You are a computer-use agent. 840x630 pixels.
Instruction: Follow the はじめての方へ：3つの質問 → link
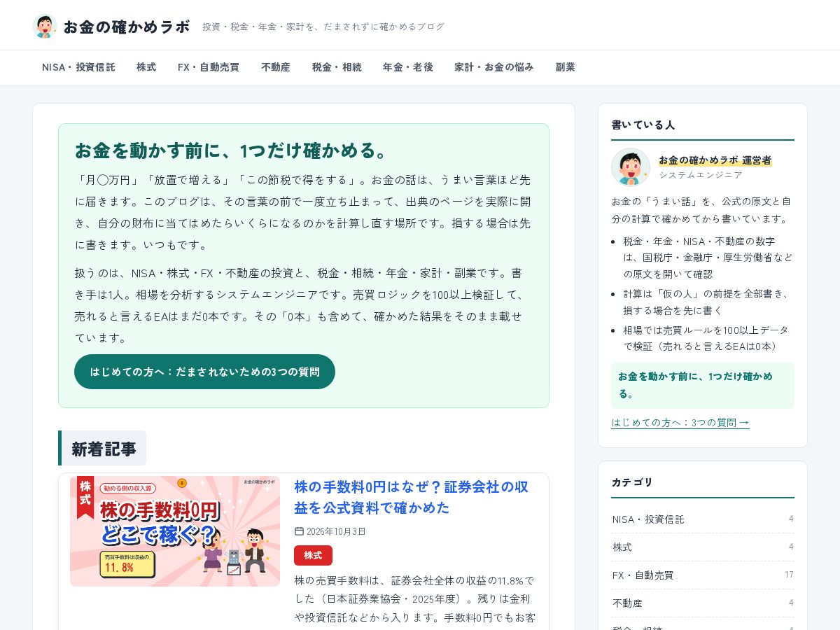click(680, 422)
